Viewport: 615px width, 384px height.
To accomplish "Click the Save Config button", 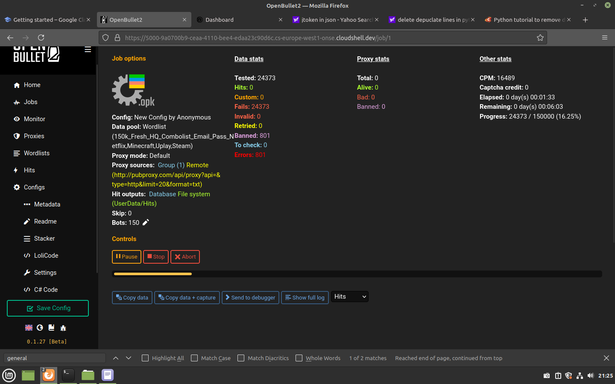I will click(x=48, y=308).
